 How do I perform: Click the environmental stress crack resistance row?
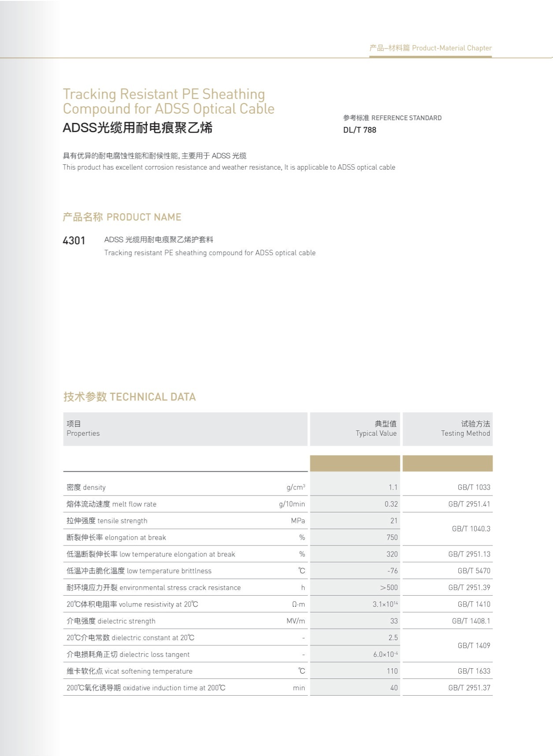pos(154,588)
